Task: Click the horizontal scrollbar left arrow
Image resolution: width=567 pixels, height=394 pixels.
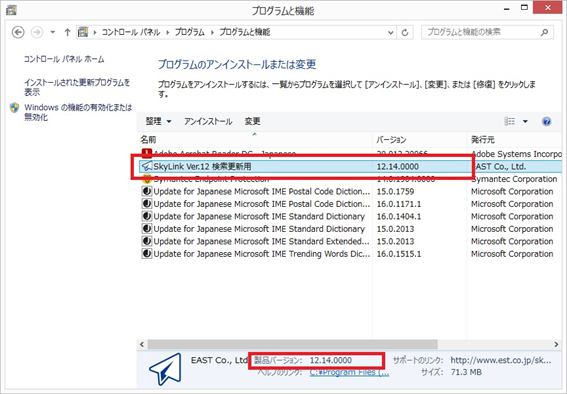Action: (x=142, y=344)
